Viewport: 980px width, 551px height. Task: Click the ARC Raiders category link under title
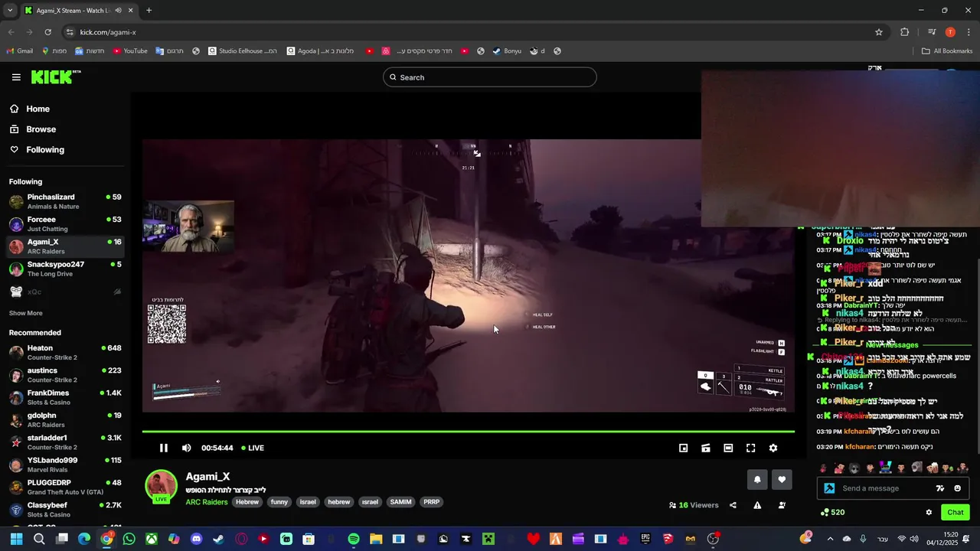click(207, 502)
